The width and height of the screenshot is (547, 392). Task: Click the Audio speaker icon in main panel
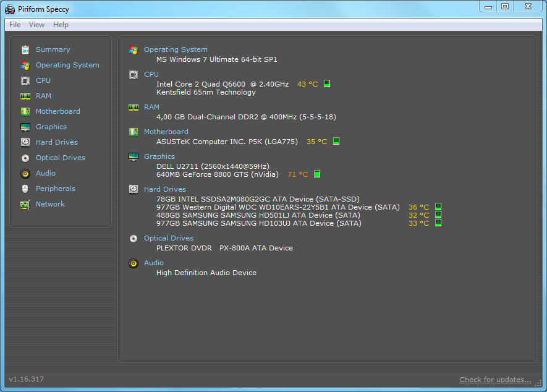point(134,263)
